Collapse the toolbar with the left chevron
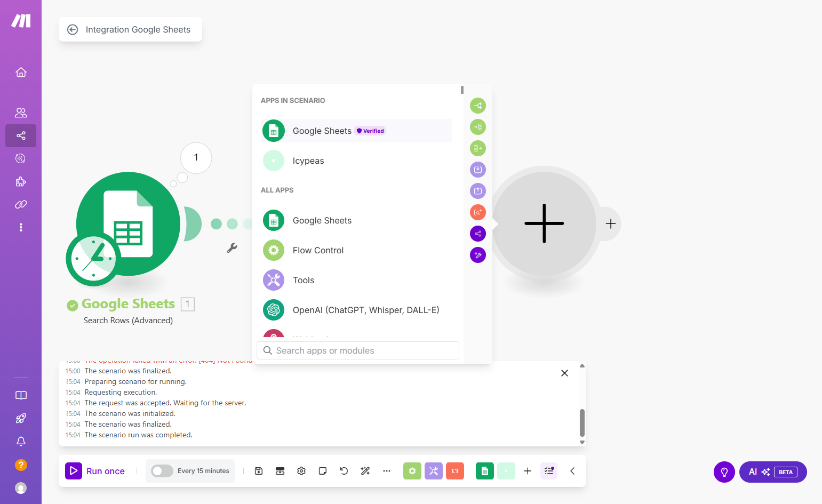 click(572, 471)
